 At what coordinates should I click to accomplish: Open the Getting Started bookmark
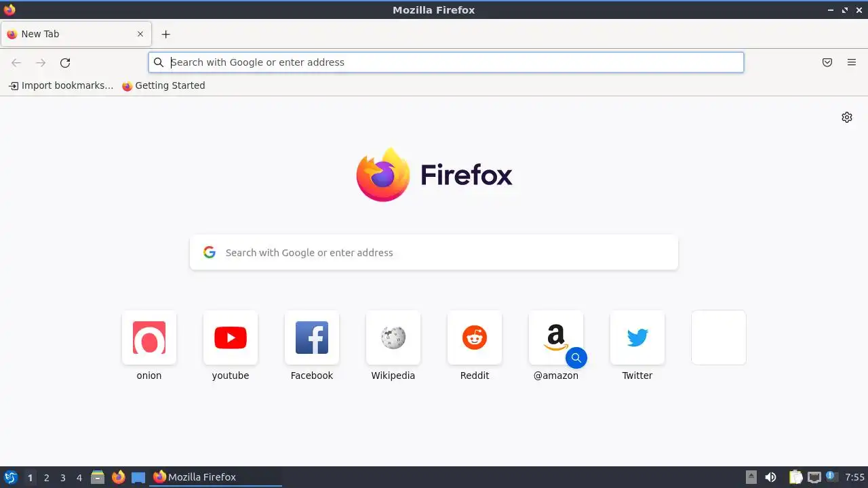(x=163, y=85)
